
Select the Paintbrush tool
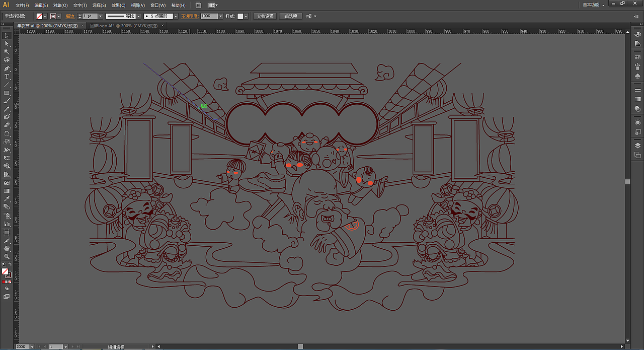coord(7,101)
